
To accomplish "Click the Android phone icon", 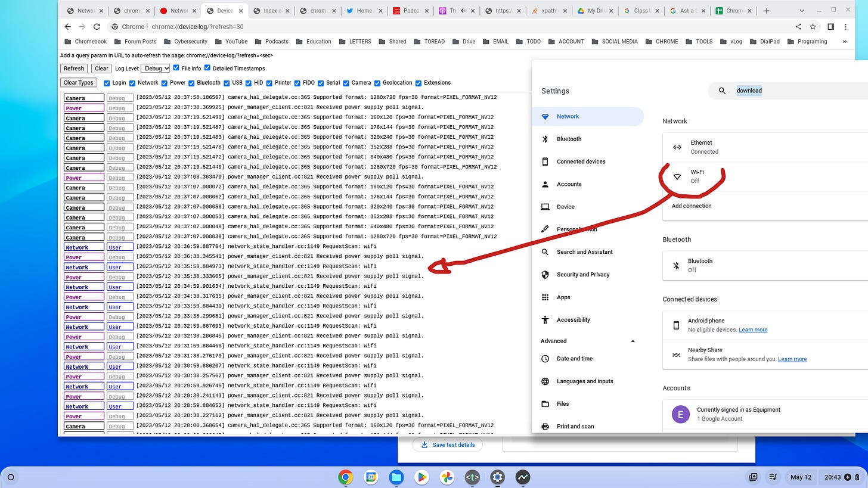I will click(x=676, y=325).
